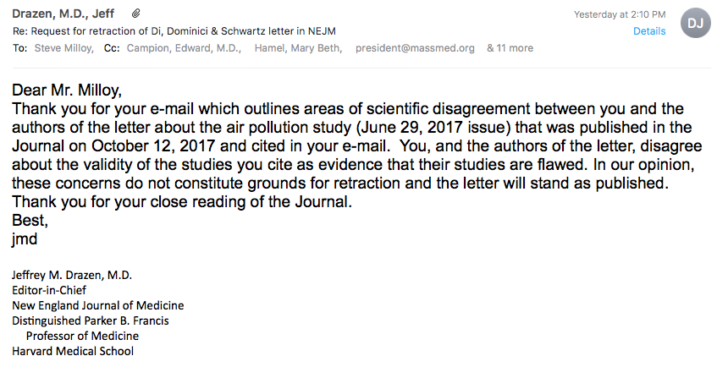728x367 pixels.
Task: Click 'October 12, 2017' date in body
Action: click(x=153, y=146)
